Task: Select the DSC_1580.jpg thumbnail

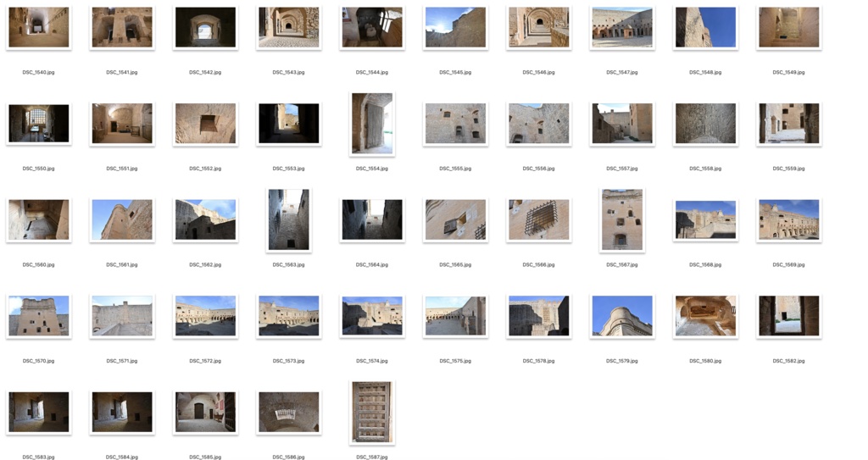Action: (705, 316)
